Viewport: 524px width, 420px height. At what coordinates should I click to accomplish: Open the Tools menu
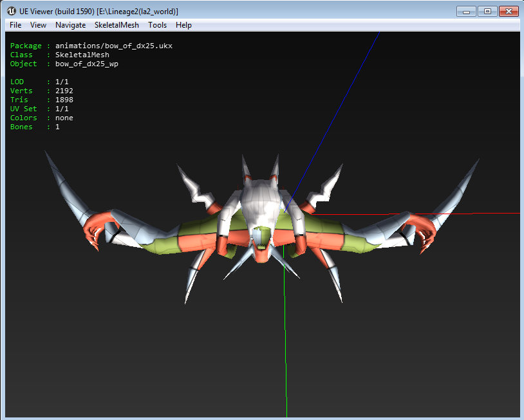tap(158, 25)
